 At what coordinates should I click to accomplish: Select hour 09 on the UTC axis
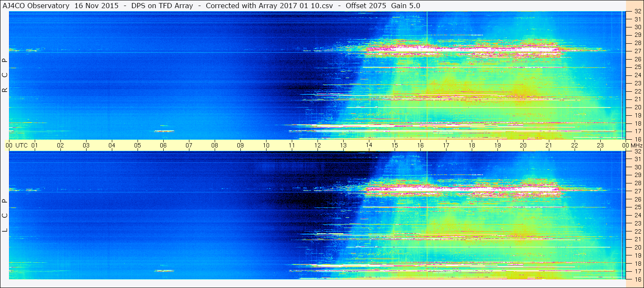[240, 145]
